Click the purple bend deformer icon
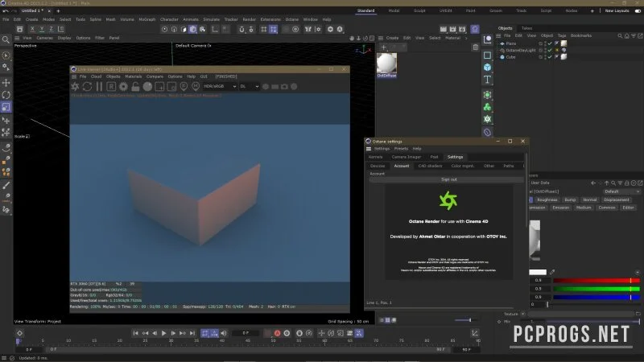Image resolution: width=644 pixels, height=362 pixels. [488, 132]
